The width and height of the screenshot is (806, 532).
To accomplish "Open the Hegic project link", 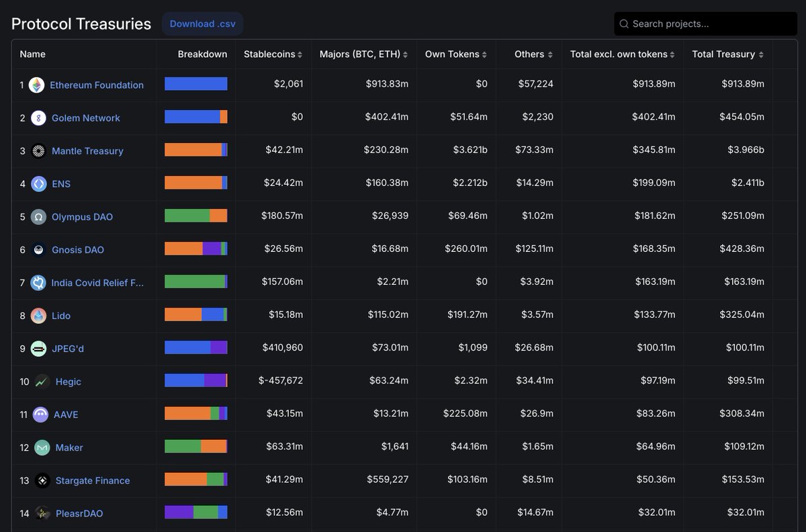I will pyautogui.click(x=69, y=381).
